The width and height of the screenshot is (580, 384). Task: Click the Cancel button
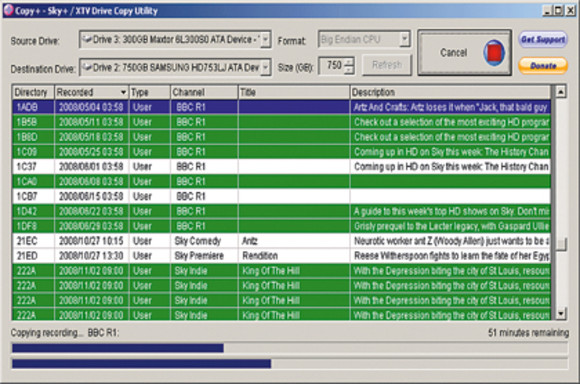pyautogui.click(x=465, y=53)
